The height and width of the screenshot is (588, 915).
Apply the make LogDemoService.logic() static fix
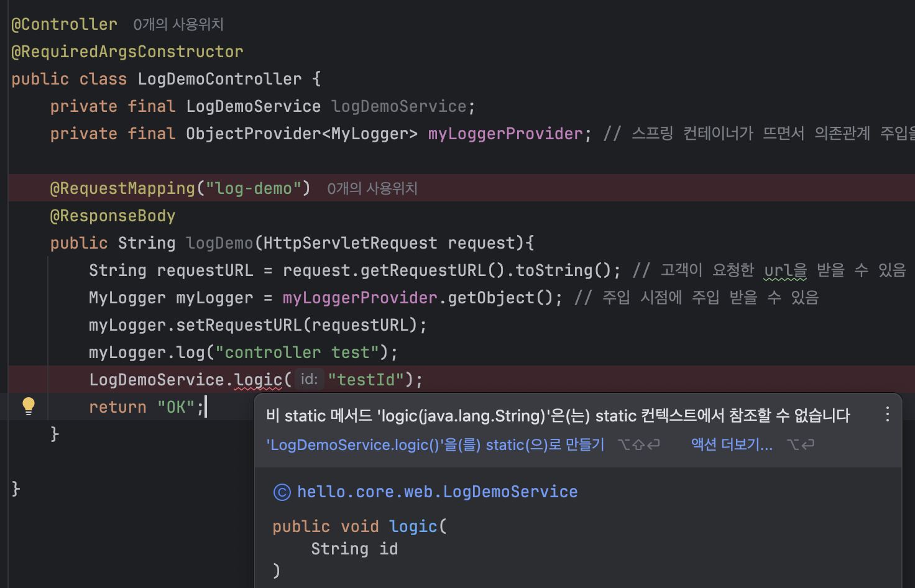pyautogui.click(x=435, y=444)
